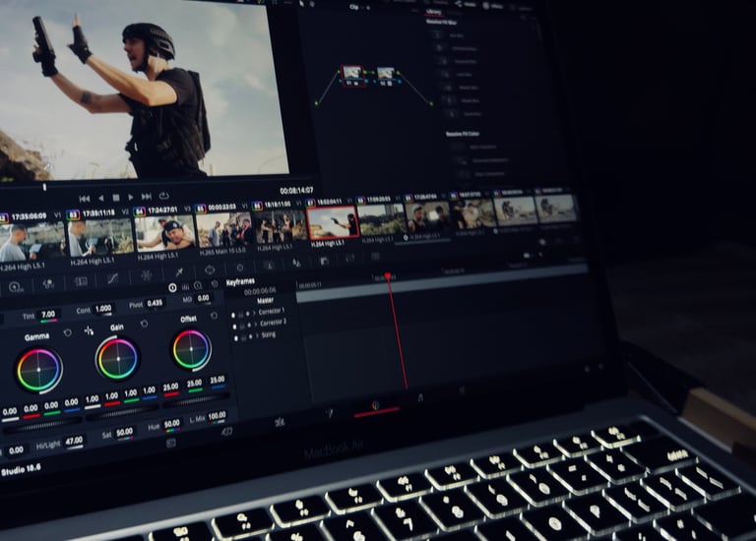The width and height of the screenshot is (756, 541).
Task: Open the Key palette icon
Action: (x=325, y=260)
